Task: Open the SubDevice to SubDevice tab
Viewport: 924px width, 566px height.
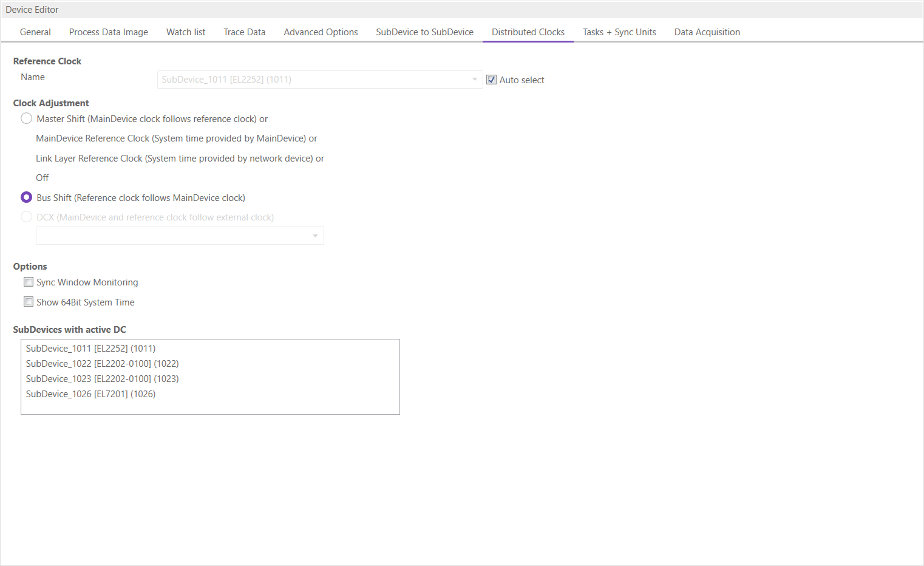Action: 424,32
